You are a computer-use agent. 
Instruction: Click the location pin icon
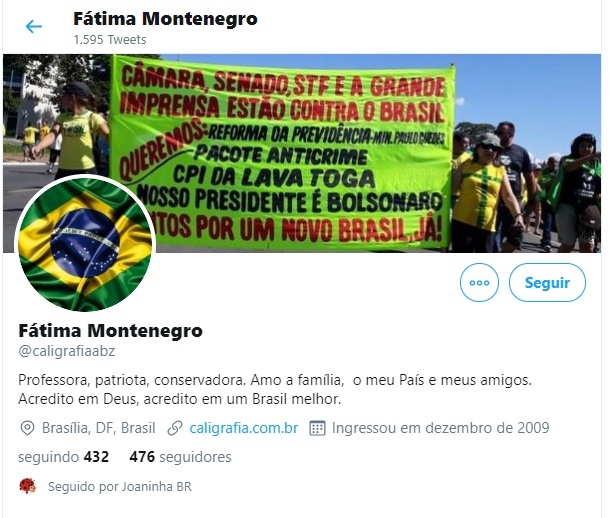point(27,428)
